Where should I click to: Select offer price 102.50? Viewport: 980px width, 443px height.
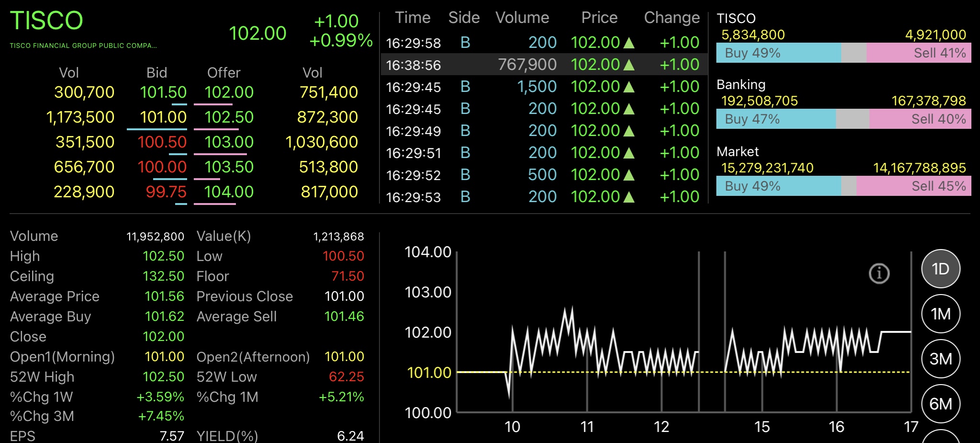pos(229,117)
